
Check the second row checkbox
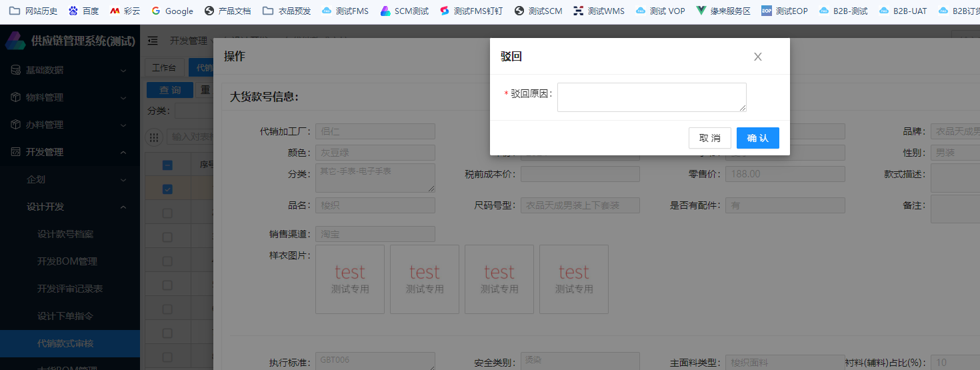click(x=168, y=213)
